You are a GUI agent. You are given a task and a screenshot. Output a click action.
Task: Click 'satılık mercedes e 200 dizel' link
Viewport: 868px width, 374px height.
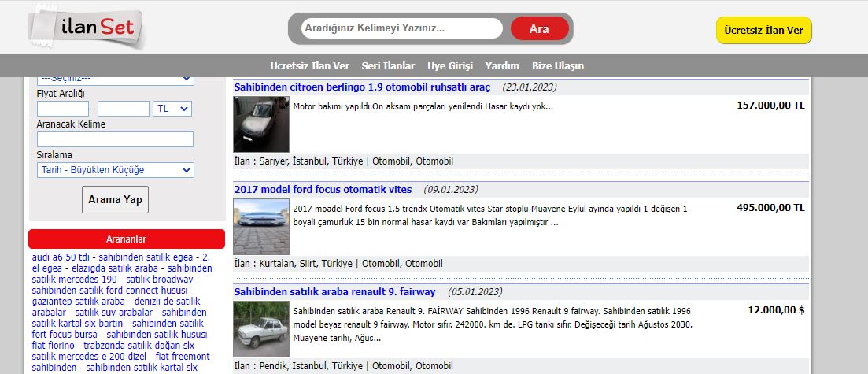click(x=89, y=356)
